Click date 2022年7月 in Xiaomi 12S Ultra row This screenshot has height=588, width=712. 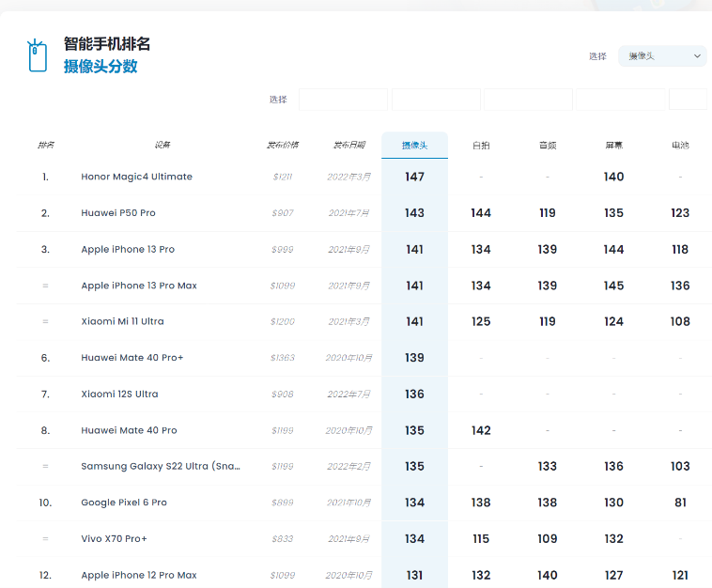348,395
